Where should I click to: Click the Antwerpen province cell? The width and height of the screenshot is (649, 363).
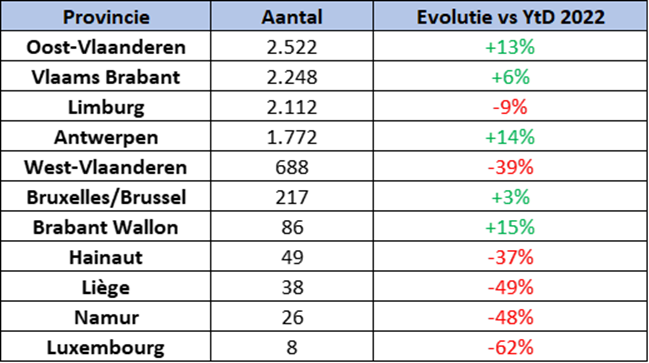tap(106, 137)
